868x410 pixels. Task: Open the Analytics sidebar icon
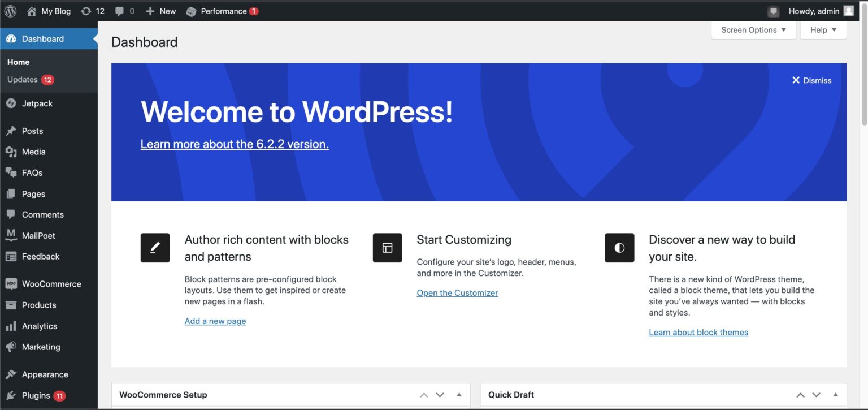[x=12, y=326]
